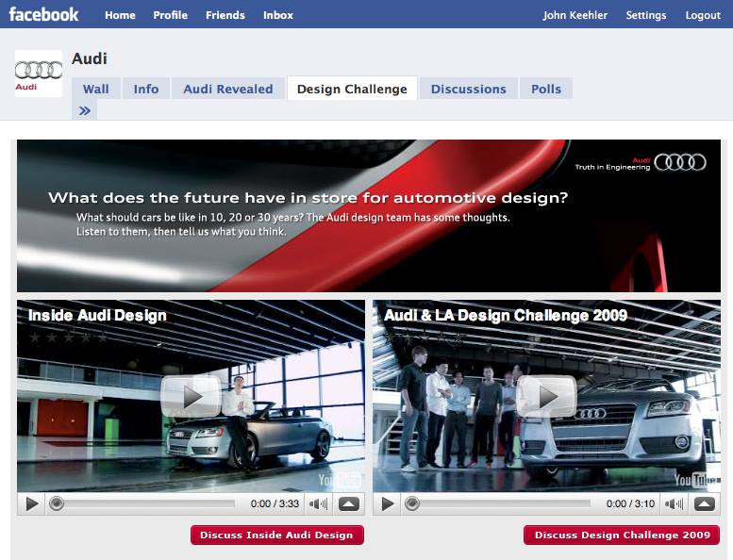This screenshot has width=733, height=560.
Task: Mute the Inside Audi Design video
Action: point(318,504)
